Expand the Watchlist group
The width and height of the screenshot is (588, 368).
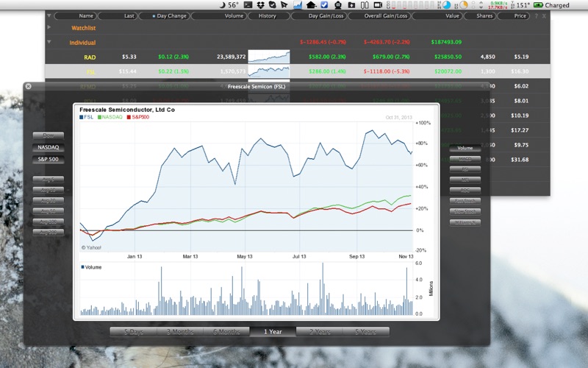[49, 27]
